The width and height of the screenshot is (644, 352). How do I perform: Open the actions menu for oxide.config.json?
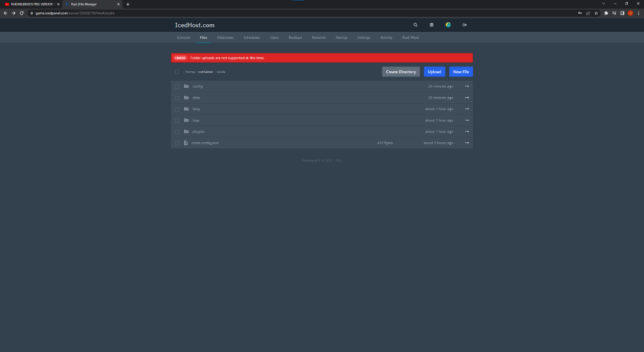(467, 143)
